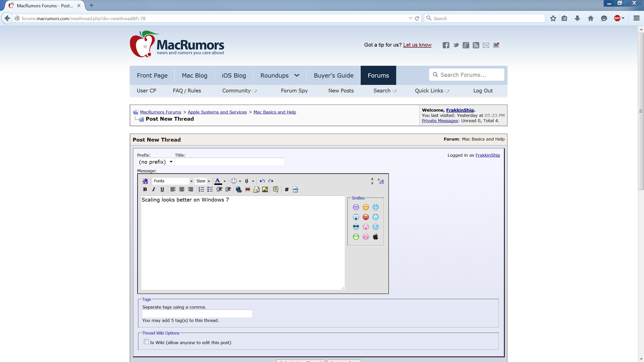Open the Buyer's Guide tab
The image size is (644, 362).
(x=333, y=75)
